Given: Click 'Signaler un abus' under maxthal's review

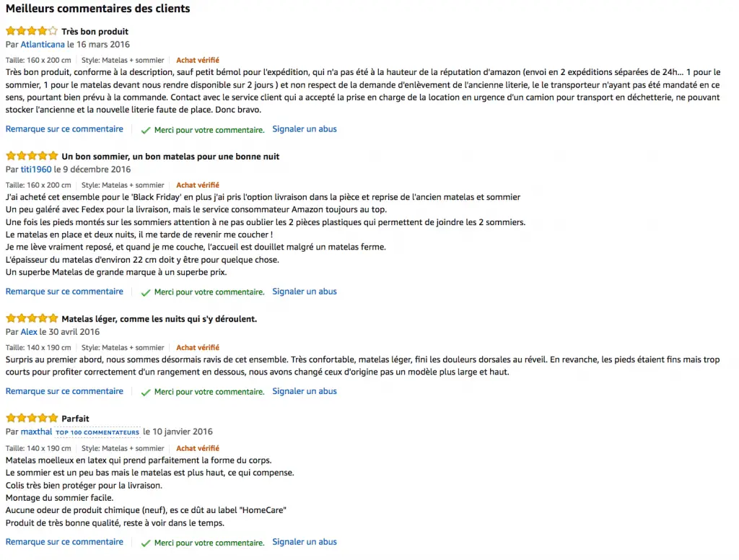Looking at the screenshot, I should point(305,542).
